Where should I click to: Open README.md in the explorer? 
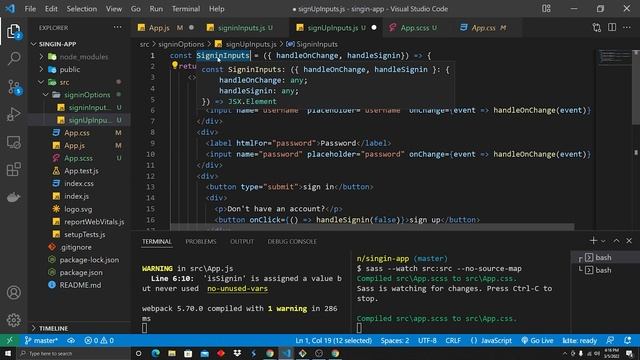[79, 285]
